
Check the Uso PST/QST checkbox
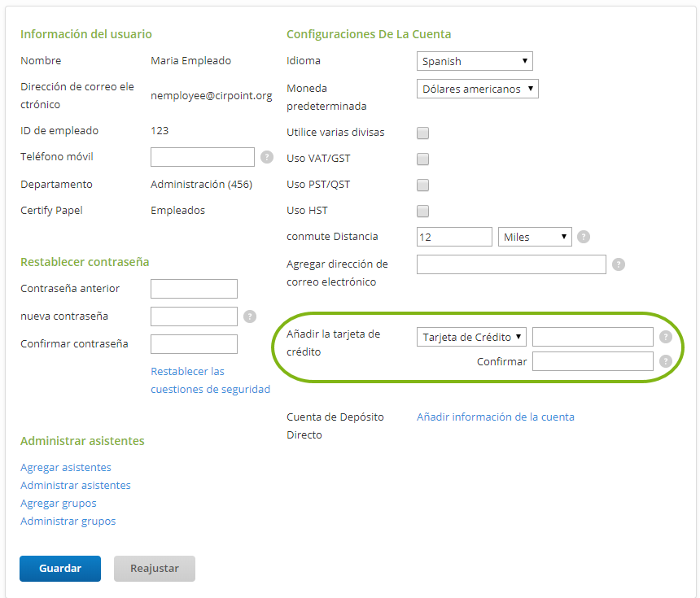(x=423, y=185)
